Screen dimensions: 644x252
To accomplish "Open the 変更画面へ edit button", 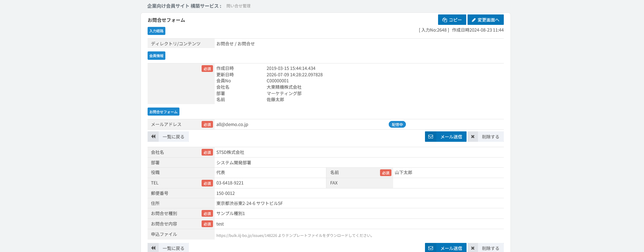I will (486, 20).
